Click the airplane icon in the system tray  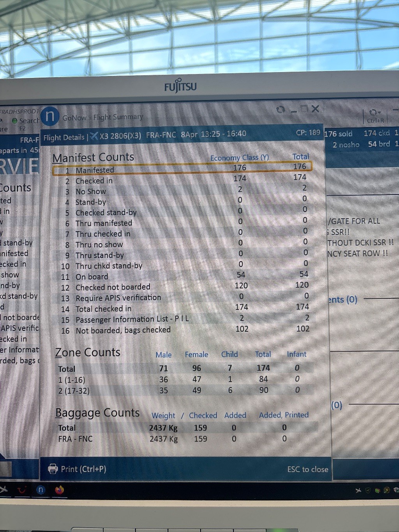358,490
